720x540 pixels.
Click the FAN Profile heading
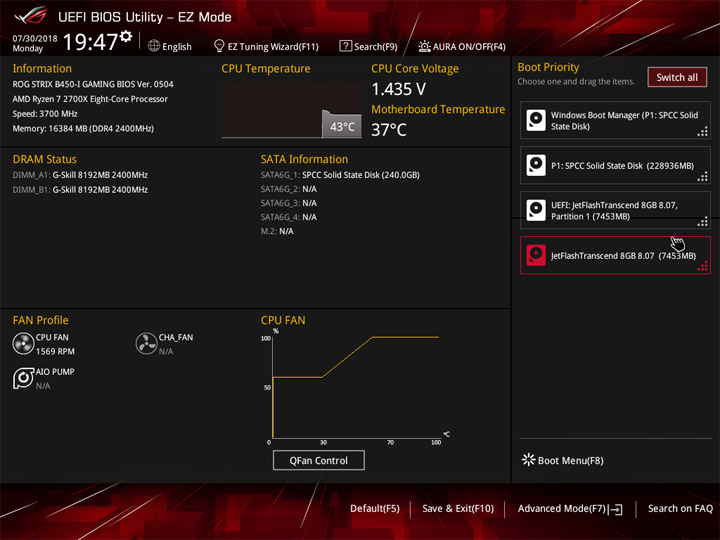click(40, 320)
